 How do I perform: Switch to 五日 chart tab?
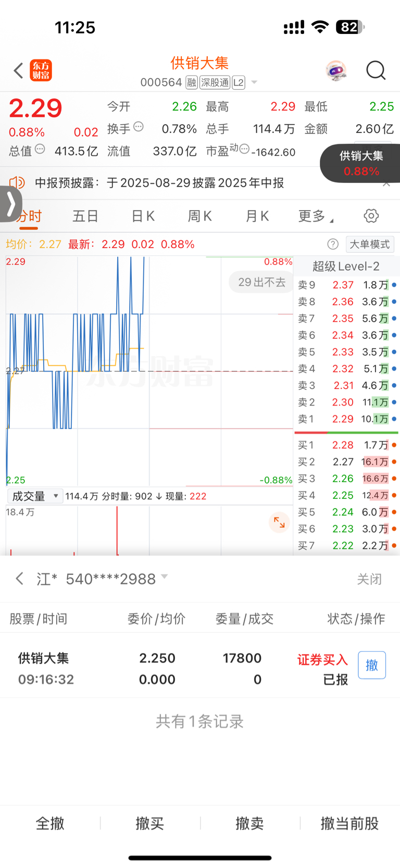85,216
